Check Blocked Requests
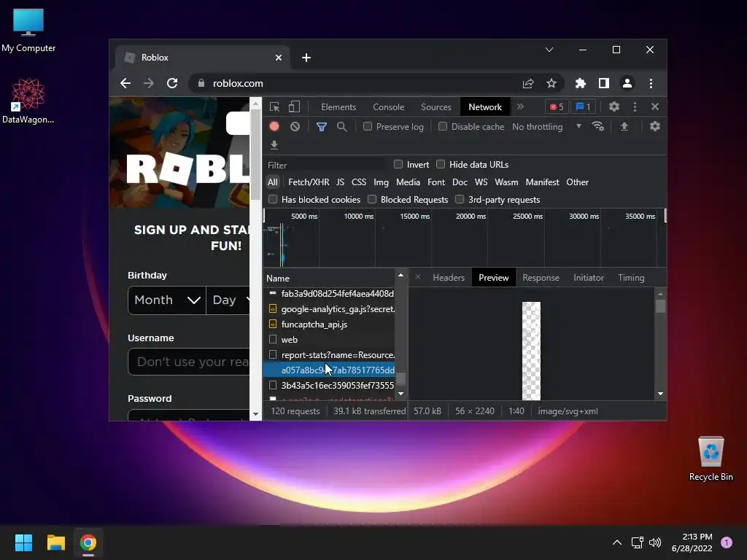 pos(372,199)
